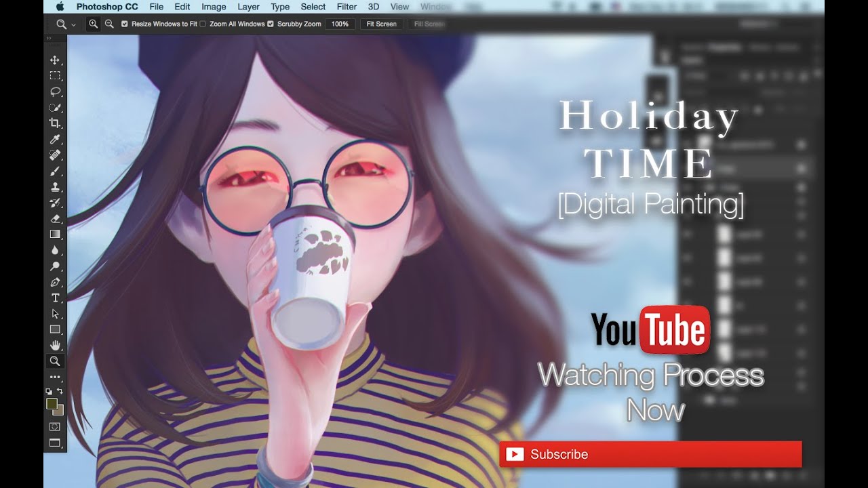The height and width of the screenshot is (488, 868).
Task: Open the File menu
Action: (x=156, y=7)
